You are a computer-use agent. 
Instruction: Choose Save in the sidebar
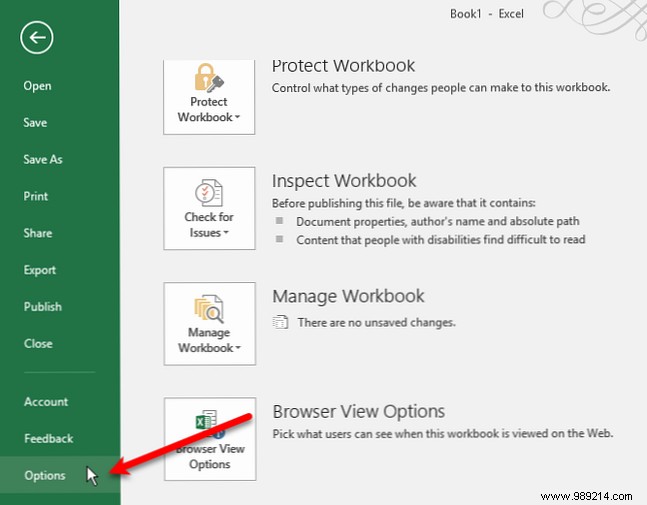click(35, 123)
